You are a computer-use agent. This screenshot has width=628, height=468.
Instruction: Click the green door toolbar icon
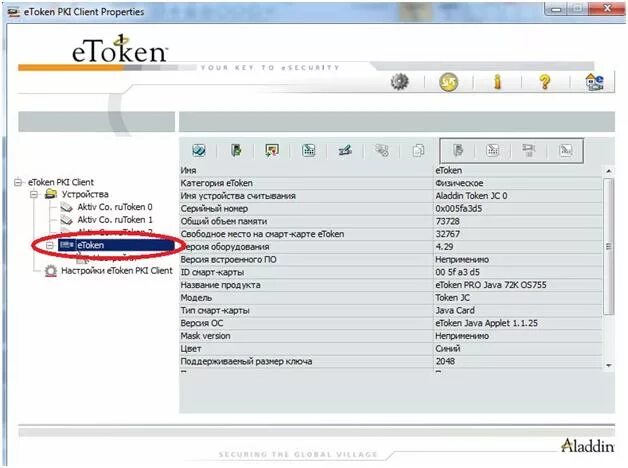click(236, 151)
